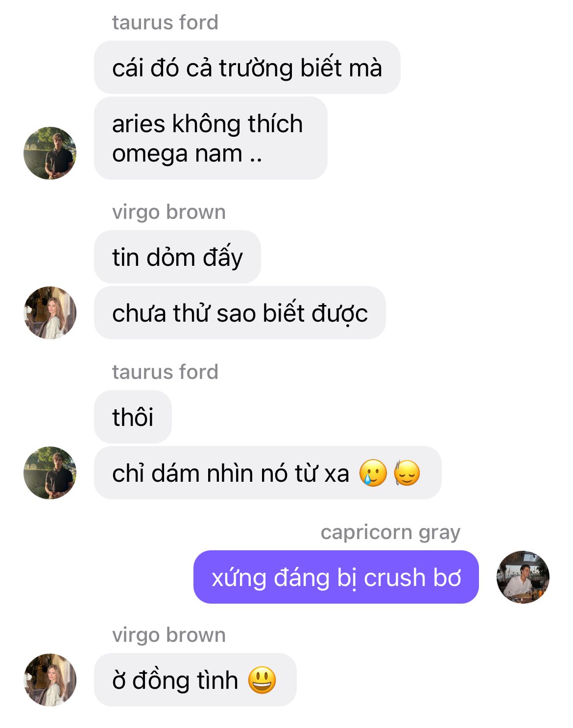Click the 'tin dỏm đấy' message
Viewport: 573px width, 728px height.
click(x=177, y=257)
